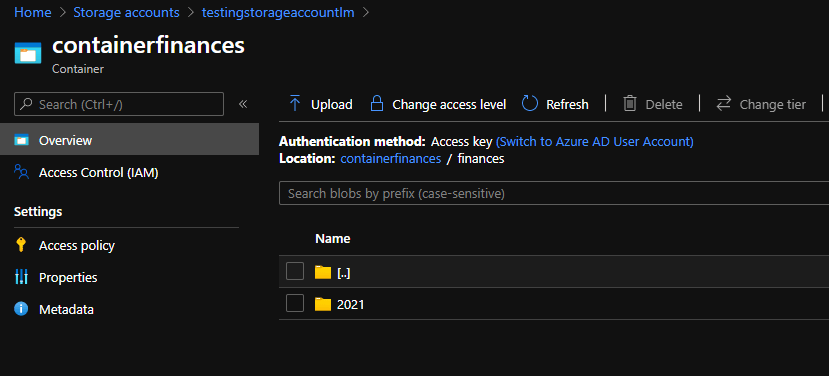Click the 'containerfinances' page title
829x376 pixels.
pos(149,45)
